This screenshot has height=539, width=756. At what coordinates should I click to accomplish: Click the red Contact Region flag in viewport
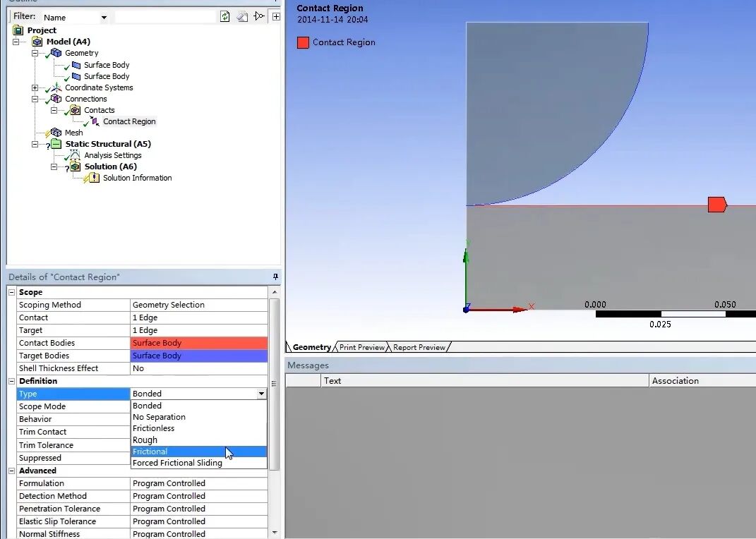tap(717, 205)
